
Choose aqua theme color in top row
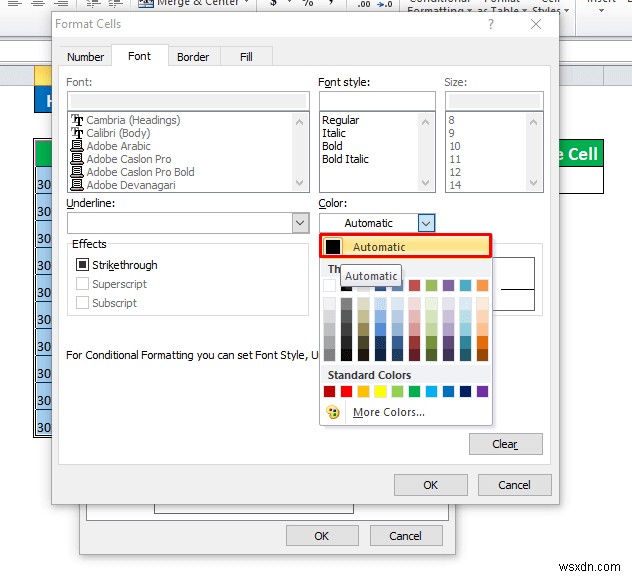(465, 285)
